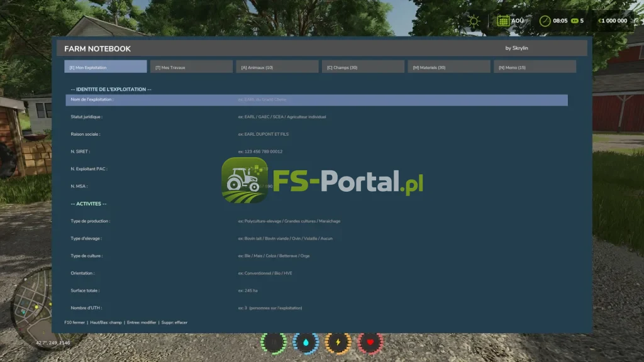Switch to the Mes Travaux tab
The width and height of the screenshot is (644, 362).
pos(191,67)
